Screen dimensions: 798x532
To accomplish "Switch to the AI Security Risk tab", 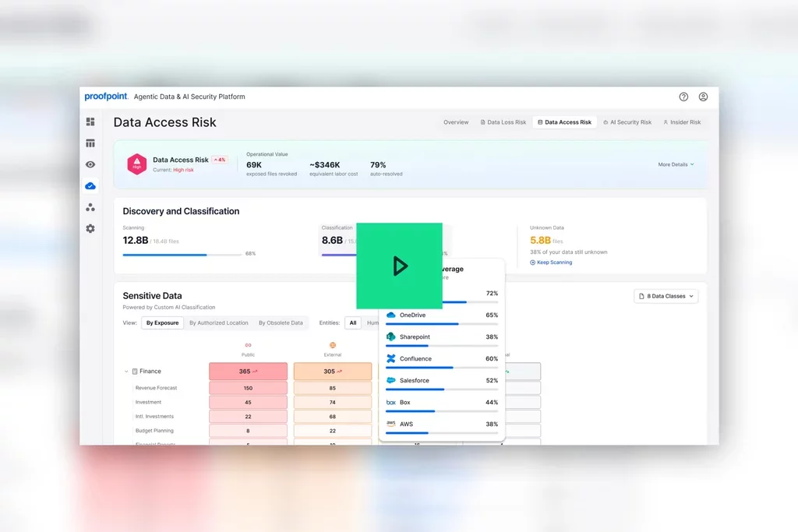I will (627, 122).
